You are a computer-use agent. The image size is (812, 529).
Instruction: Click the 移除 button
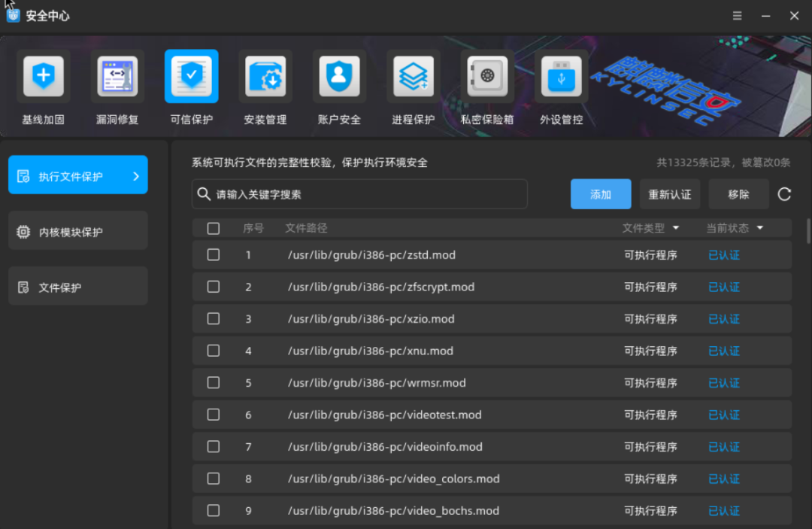[x=738, y=194]
